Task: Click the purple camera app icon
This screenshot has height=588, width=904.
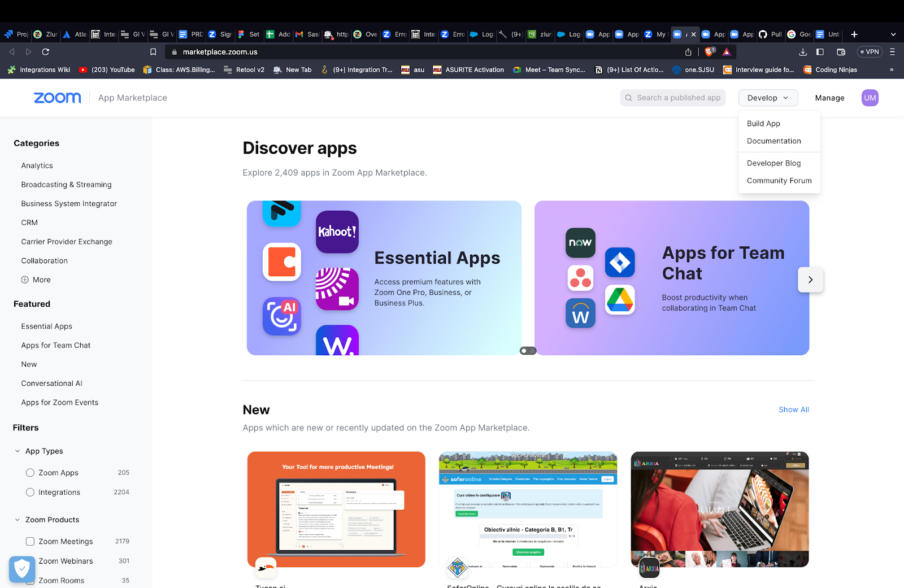Action: click(x=337, y=289)
